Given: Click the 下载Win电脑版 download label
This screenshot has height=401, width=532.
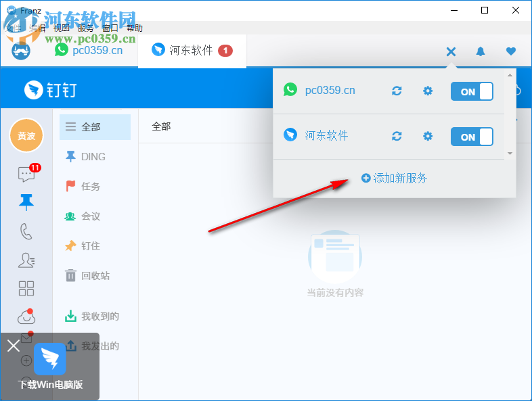Looking at the screenshot, I should click(50, 385).
